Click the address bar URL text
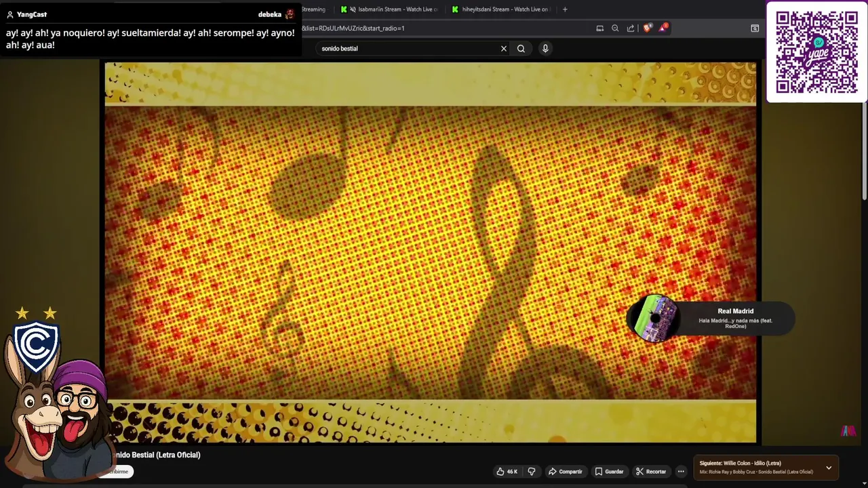The image size is (868, 488). click(x=353, y=28)
